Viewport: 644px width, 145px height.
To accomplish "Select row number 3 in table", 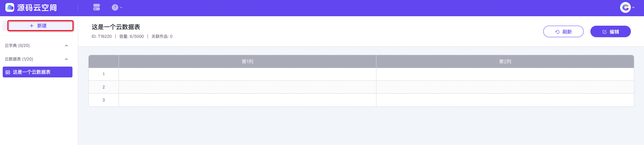I will pyautogui.click(x=103, y=100).
